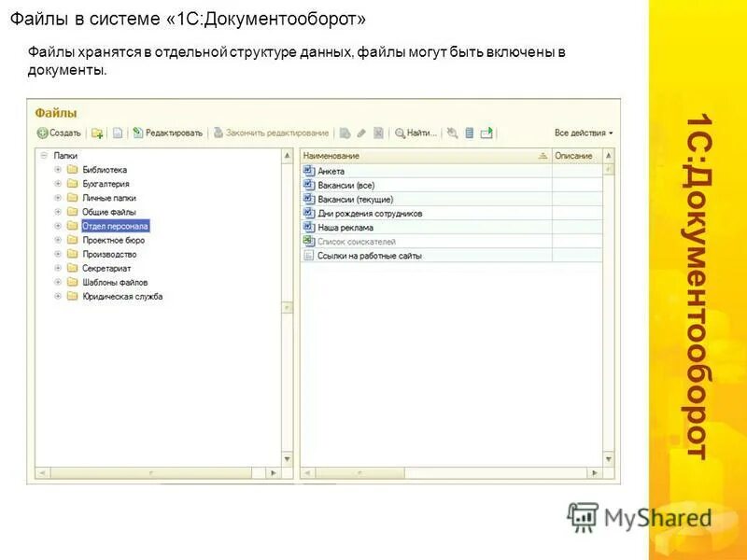
Task: Open the Все действия dropdown
Action: coord(583,132)
